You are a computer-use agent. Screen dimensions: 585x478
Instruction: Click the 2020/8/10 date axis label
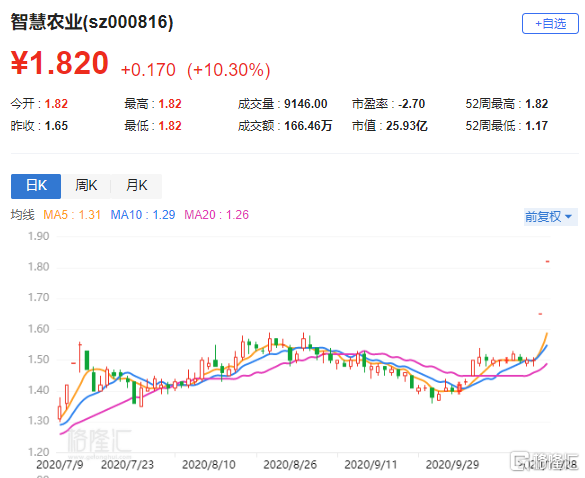point(209,465)
